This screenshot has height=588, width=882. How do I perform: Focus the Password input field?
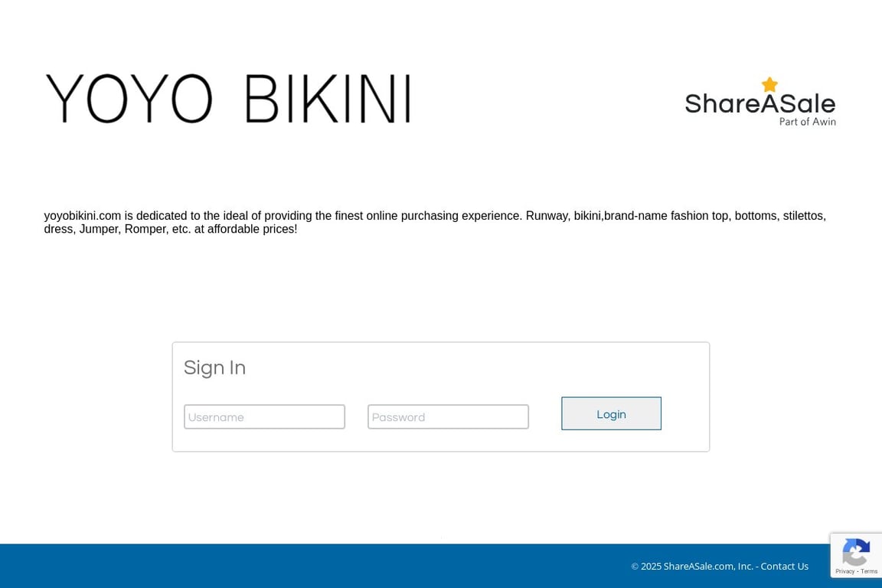pyautogui.click(x=448, y=416)
